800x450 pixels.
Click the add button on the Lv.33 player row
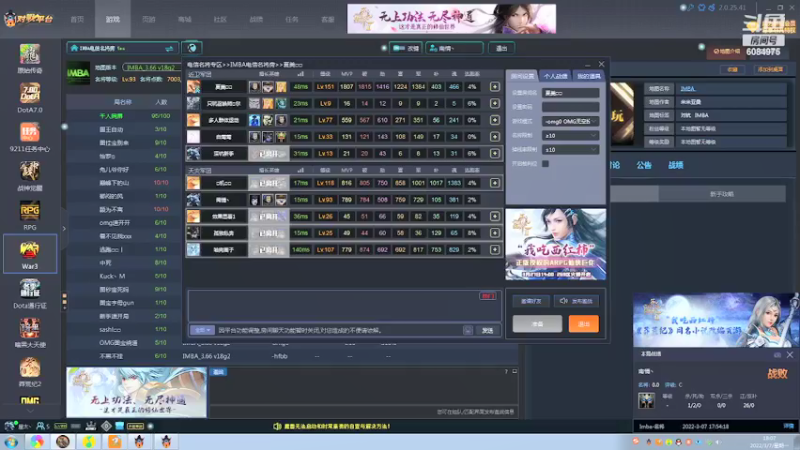coord(494,137)
